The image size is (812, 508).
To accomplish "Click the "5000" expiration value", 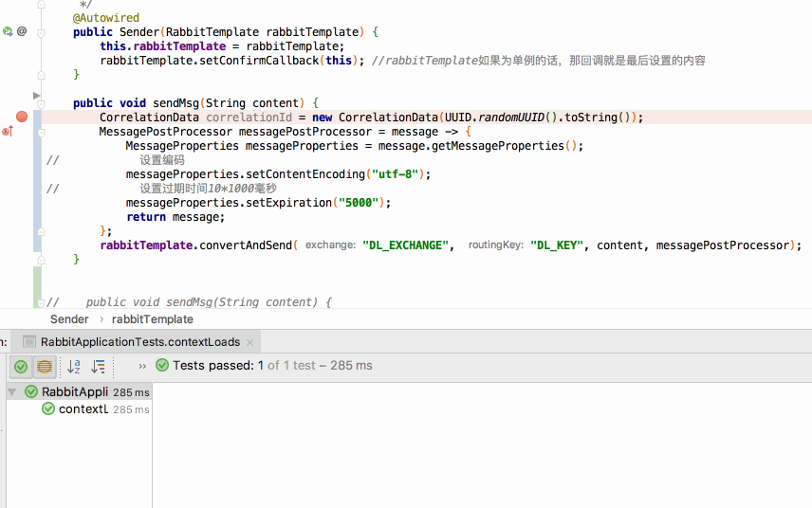I will 359,203.
